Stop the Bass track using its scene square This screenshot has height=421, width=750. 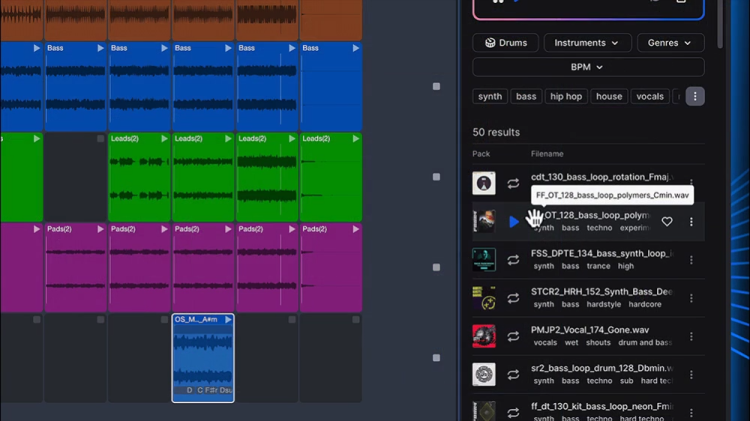coord(436,87)
